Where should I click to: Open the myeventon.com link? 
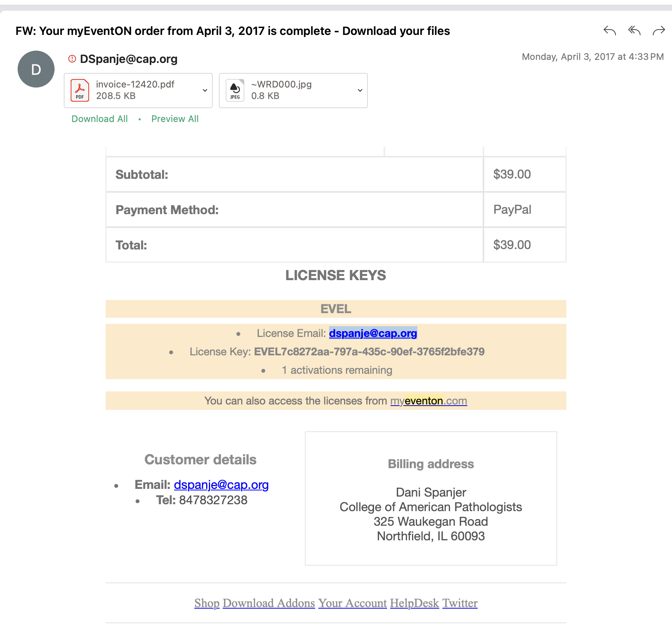pos(429,401)
